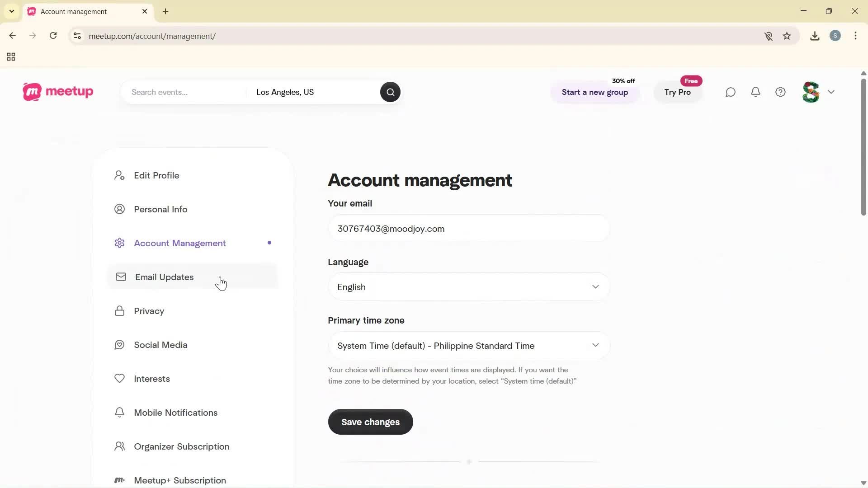
Task: Open notifications bell icon
Action: point(755,92)
